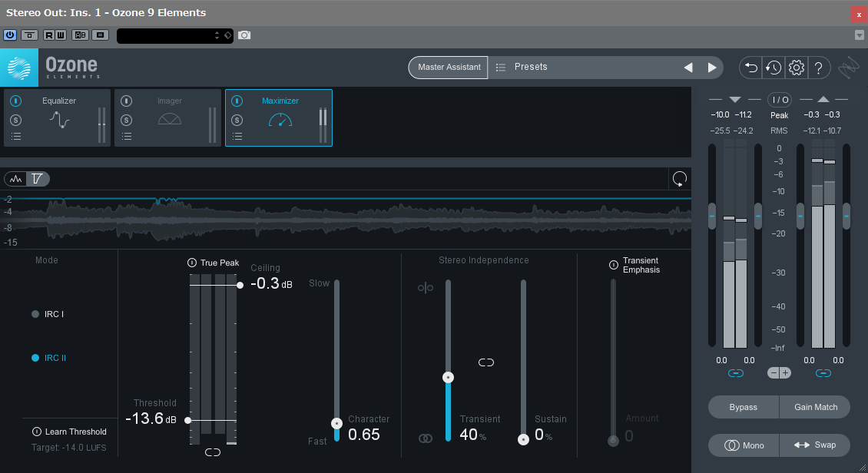Enable Transient Emphasis
Screen dimensions: 868x473
point(613,265)
